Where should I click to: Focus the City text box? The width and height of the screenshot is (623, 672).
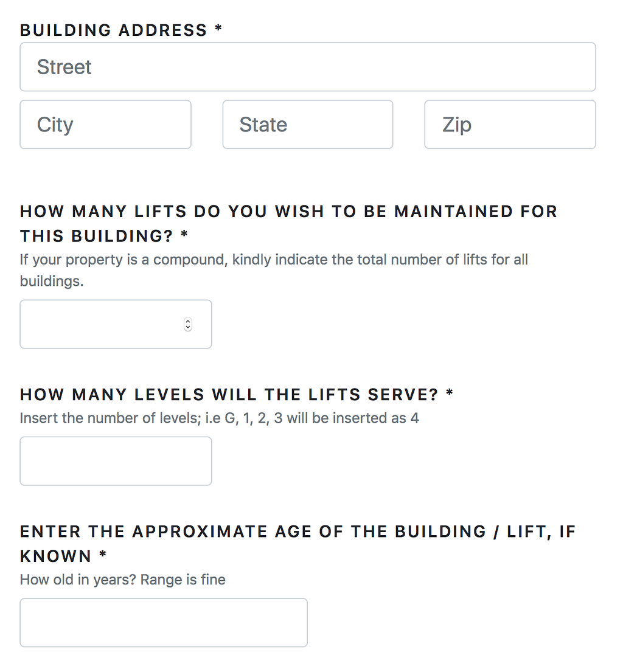pos(105,125)
